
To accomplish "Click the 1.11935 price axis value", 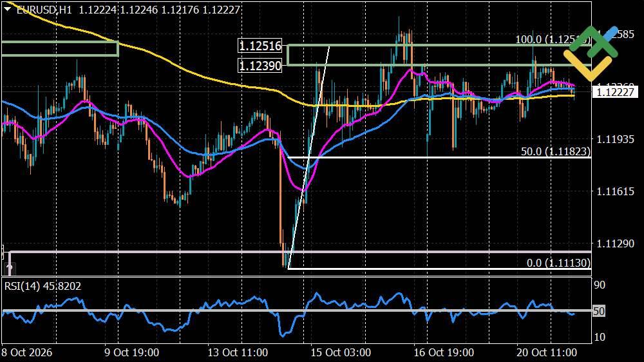I will coord(615,139).
